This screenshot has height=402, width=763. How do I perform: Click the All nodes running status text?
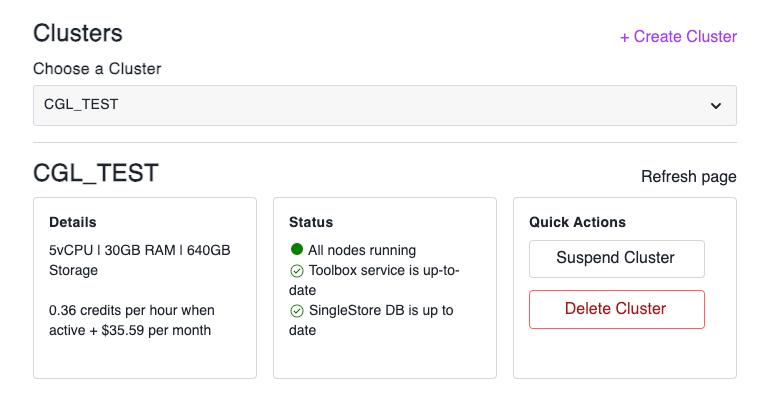pos(362,250)
